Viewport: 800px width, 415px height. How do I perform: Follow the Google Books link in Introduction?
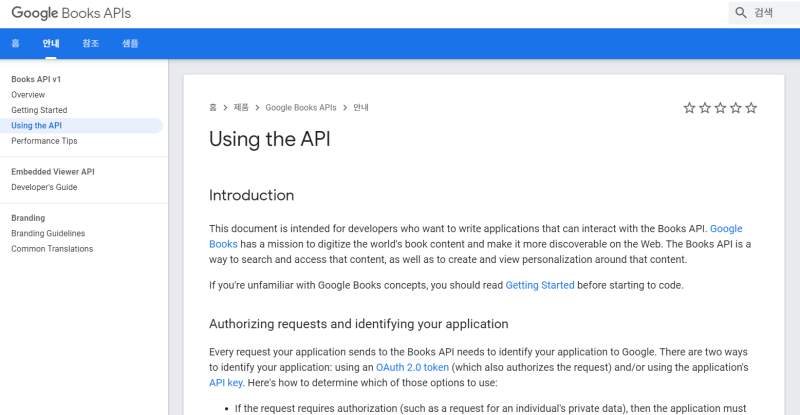[x=726, y=229]
